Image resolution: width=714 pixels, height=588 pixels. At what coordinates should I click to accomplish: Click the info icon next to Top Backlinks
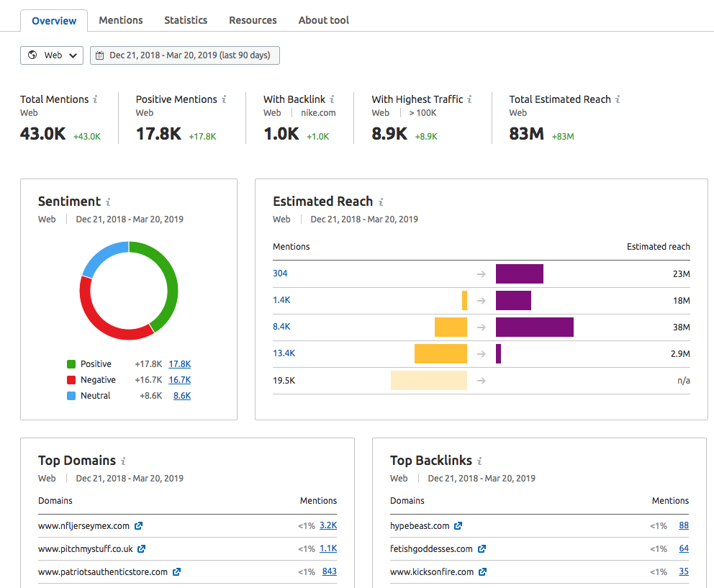pyautogui.click(x=480, y=461)
